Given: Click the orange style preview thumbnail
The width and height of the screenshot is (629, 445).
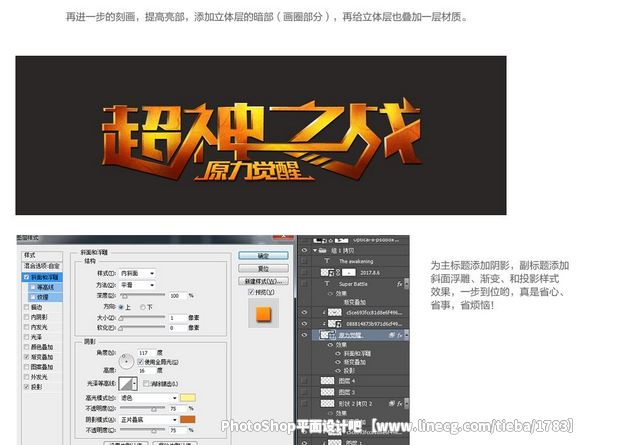Looking at the screenshot, I should pyautogui.click(x=264, y=314).
